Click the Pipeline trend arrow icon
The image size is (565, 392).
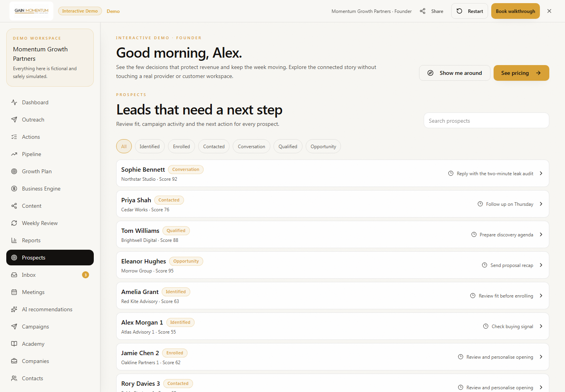(14, 154)
